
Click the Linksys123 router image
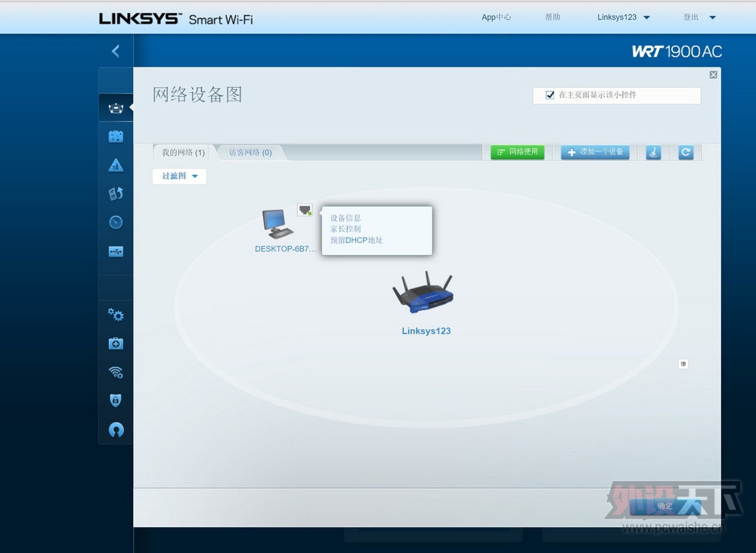pyautogui.click(x=423, y=293)
